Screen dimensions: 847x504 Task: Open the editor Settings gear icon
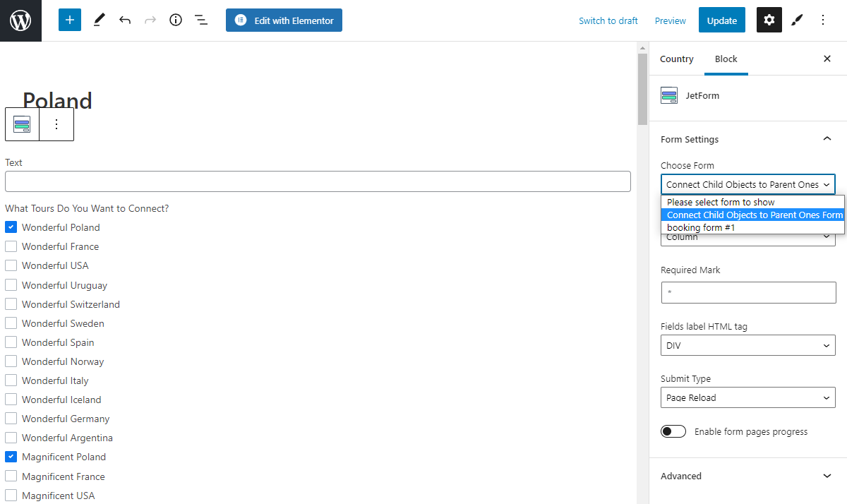769,20
